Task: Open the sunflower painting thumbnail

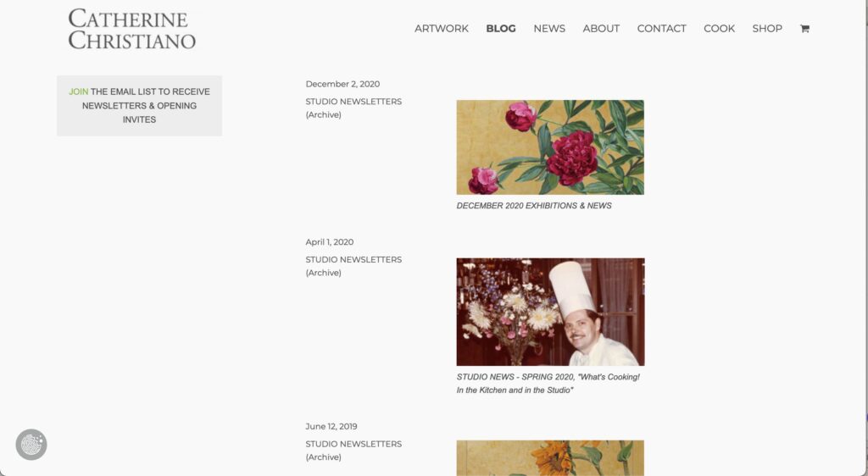Action: tap(550, 457)
